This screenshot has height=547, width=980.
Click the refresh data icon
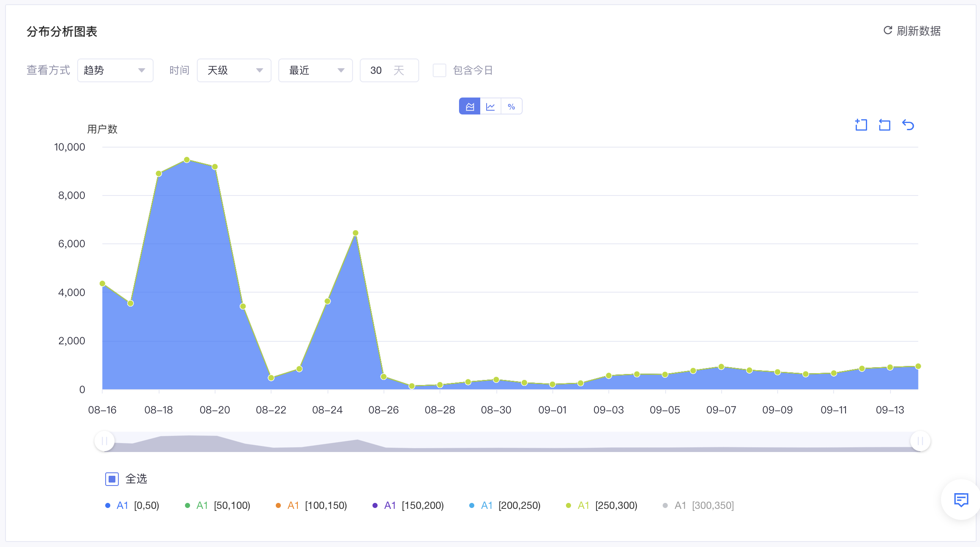888,31
